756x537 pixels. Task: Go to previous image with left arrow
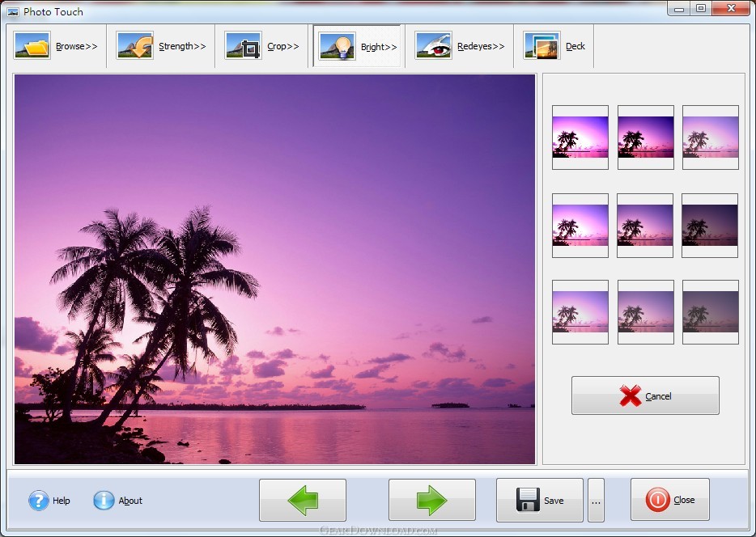click(x=303, y=500)
